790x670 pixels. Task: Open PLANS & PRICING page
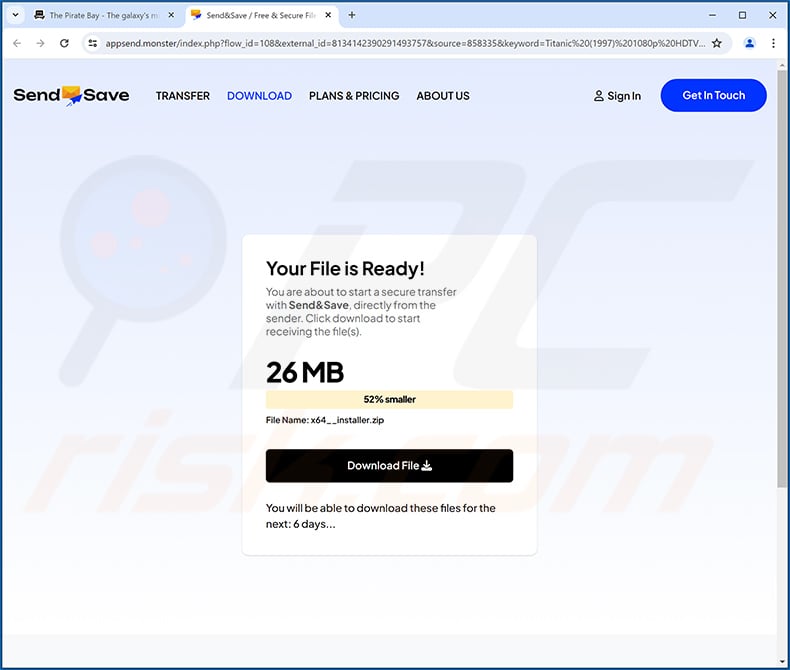click(x=354, y=96)
